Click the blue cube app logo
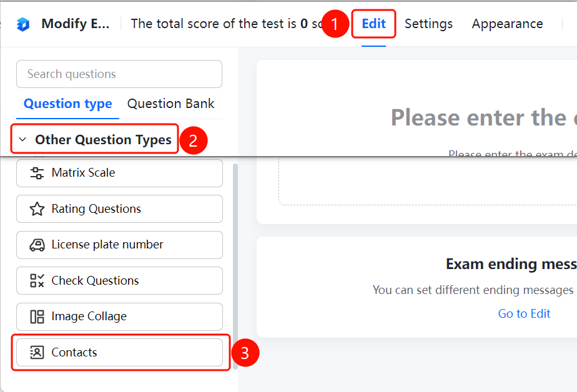The image size is (577, 392). coord(23,24)
